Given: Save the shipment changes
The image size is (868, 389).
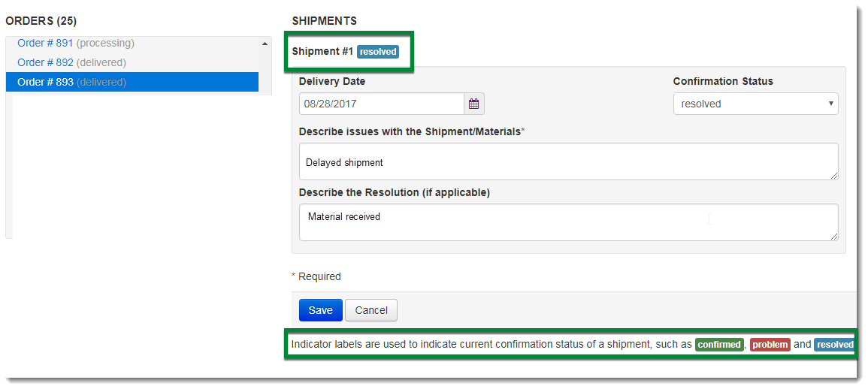Looking at the screenshot, I should click(x=320, y=310).
